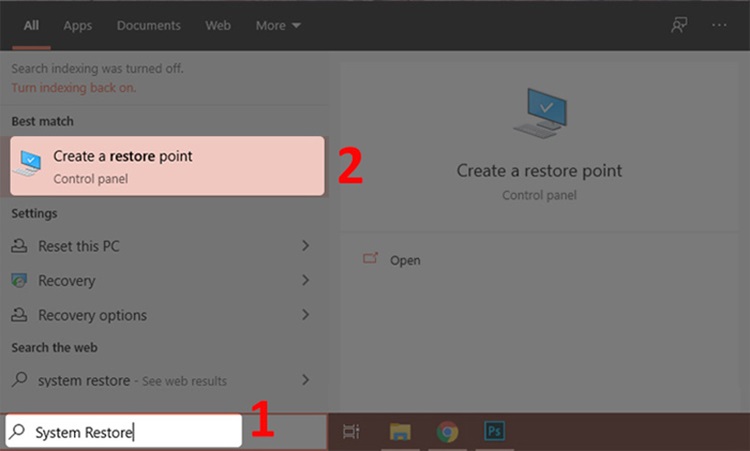Switch to the Apps tab
Viewport: 750px width, 451px height.
[x=77, y=26]
